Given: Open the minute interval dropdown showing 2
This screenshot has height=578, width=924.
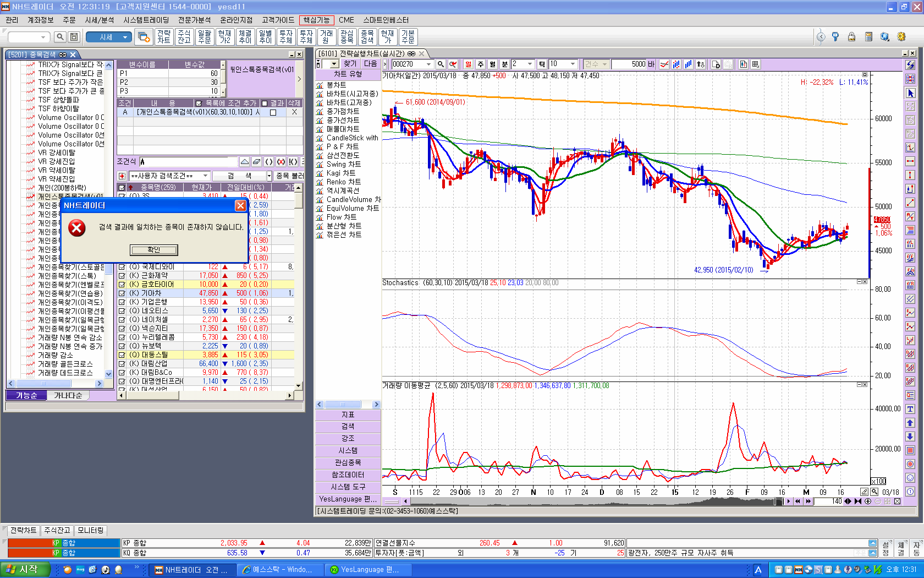Looking at the screenshot, I should pyautogui.click(x=530, y=64).
